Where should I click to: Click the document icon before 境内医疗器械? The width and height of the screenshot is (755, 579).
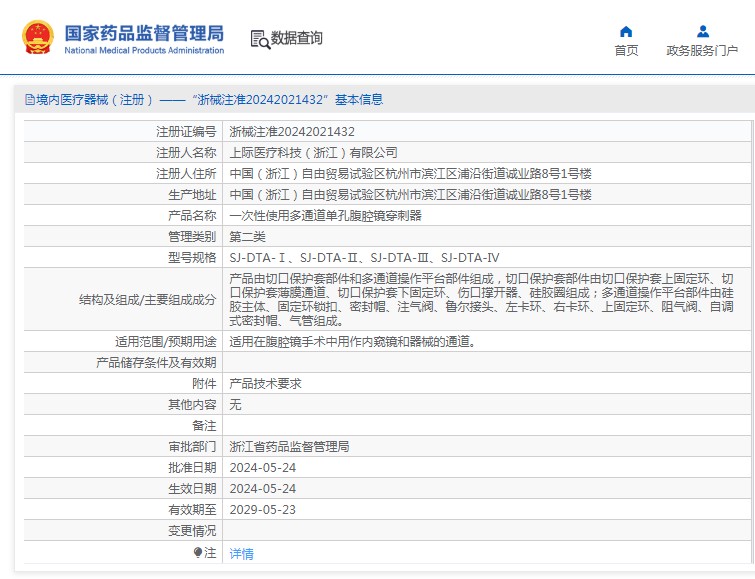point(30,100)
